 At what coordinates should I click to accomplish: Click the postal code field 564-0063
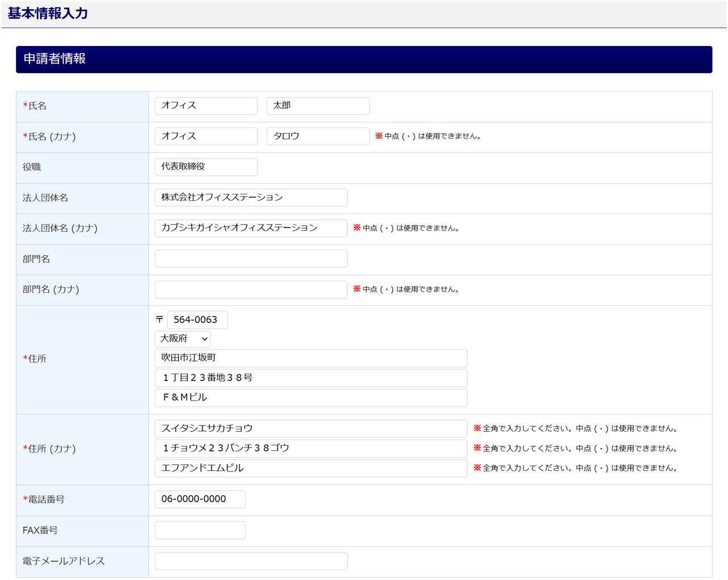click(x=197, y=320)
